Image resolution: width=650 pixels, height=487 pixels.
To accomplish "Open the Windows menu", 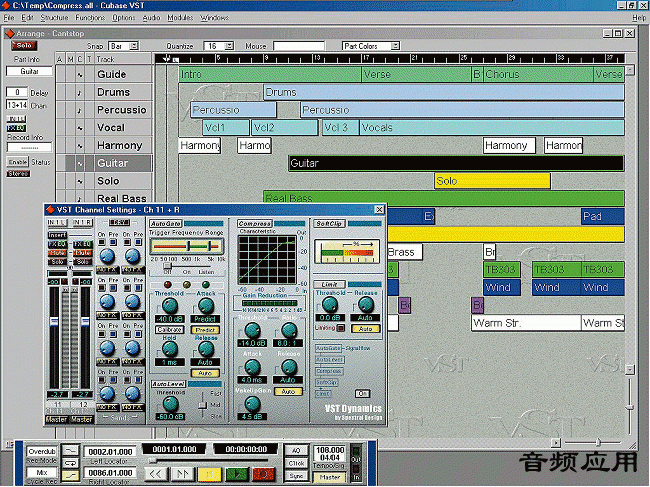I will click(214, 18).
